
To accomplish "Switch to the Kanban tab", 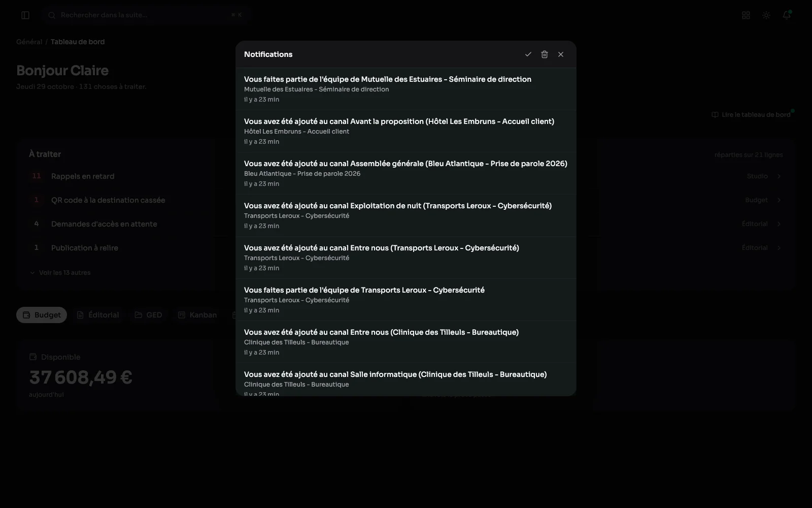I will 197,315.
